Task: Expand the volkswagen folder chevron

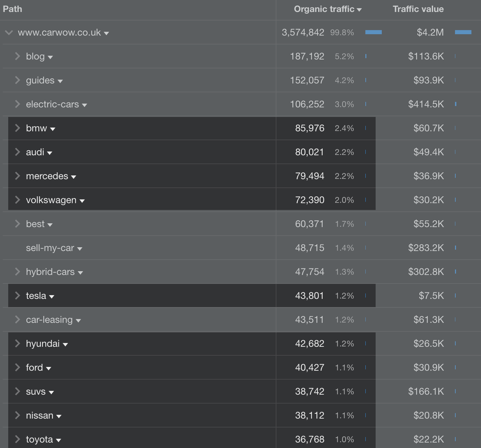Action: (17, 200)
